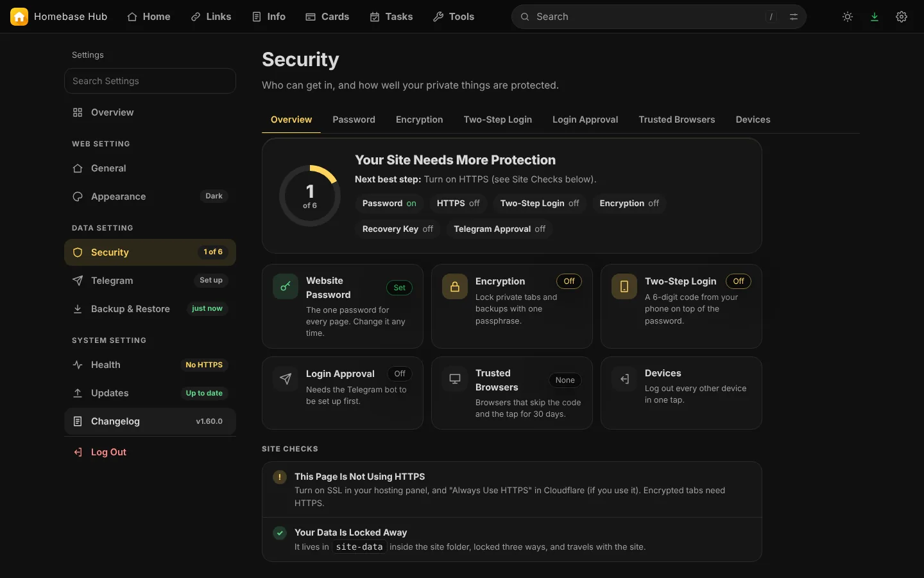Click the Search Settings input field
This screenshot has height=578, width=924.
pos(150,81)
